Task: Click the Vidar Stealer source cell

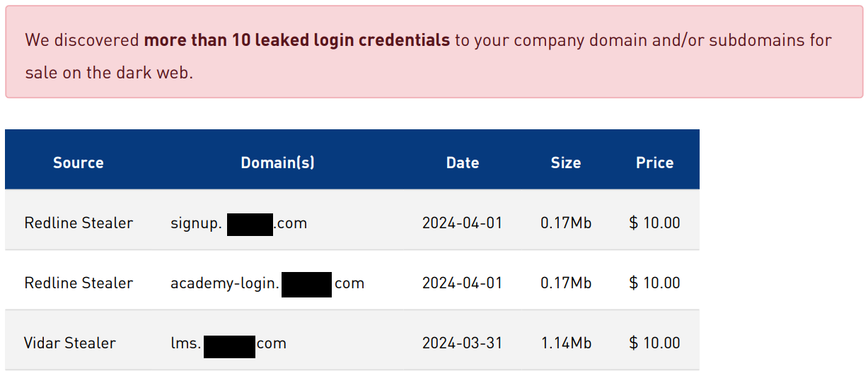Action: pos(70,343)
